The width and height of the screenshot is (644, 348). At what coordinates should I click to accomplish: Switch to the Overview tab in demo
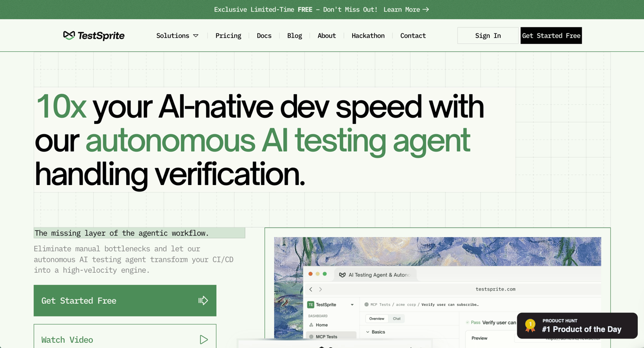click(377, 319)
